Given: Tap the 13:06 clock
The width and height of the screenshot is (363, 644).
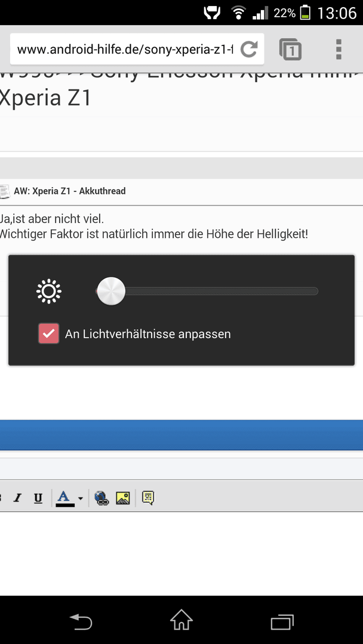Looking at the screenshot, I should pos(337,13).
